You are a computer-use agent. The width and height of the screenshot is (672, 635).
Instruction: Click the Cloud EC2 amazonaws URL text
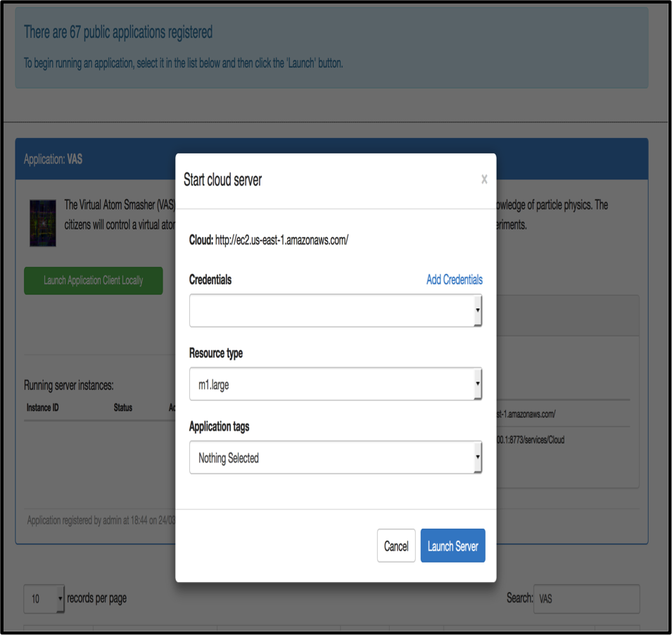click(x=281, y=240)
